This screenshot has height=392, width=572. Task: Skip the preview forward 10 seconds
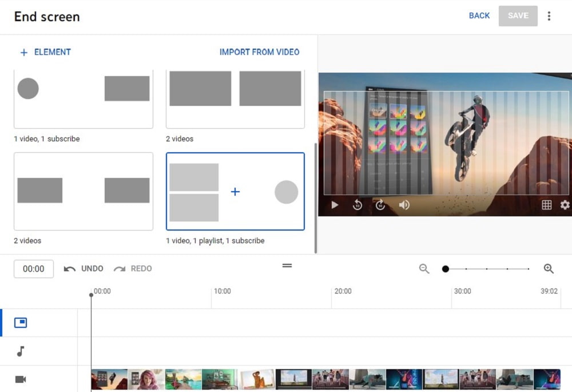click(x=380, y=205)
